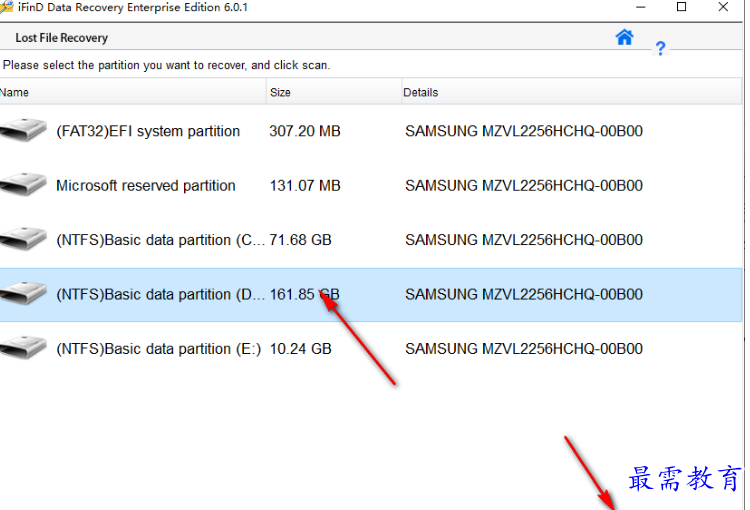The height and width of the screenshot is (510, 750).
Task: Close the iFinD Data Recovery window
Action: (723, 7)
